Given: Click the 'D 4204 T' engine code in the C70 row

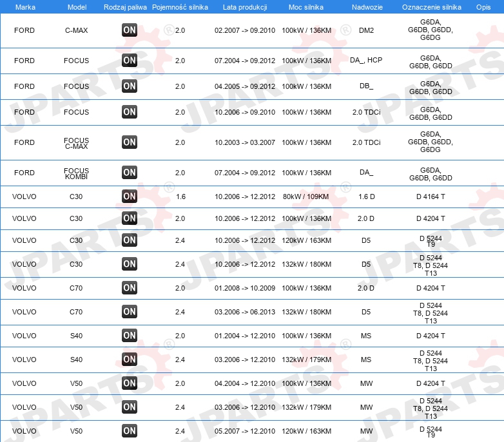Looking at the screenshot, I should pos(431,288).
